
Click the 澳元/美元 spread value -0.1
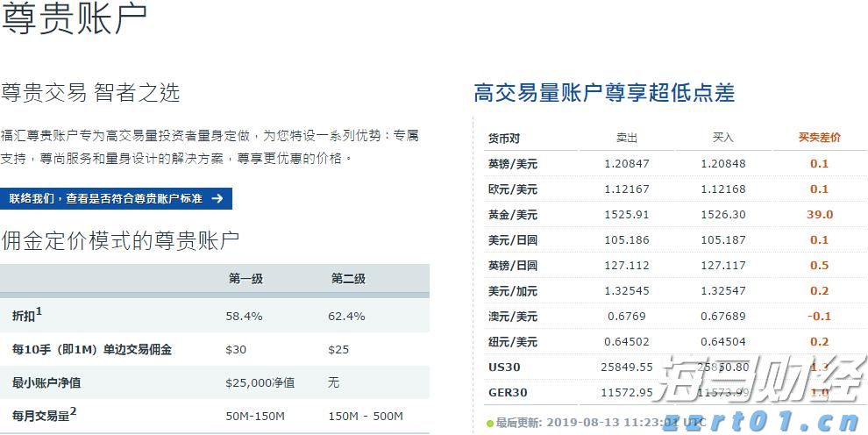(819, 317)
